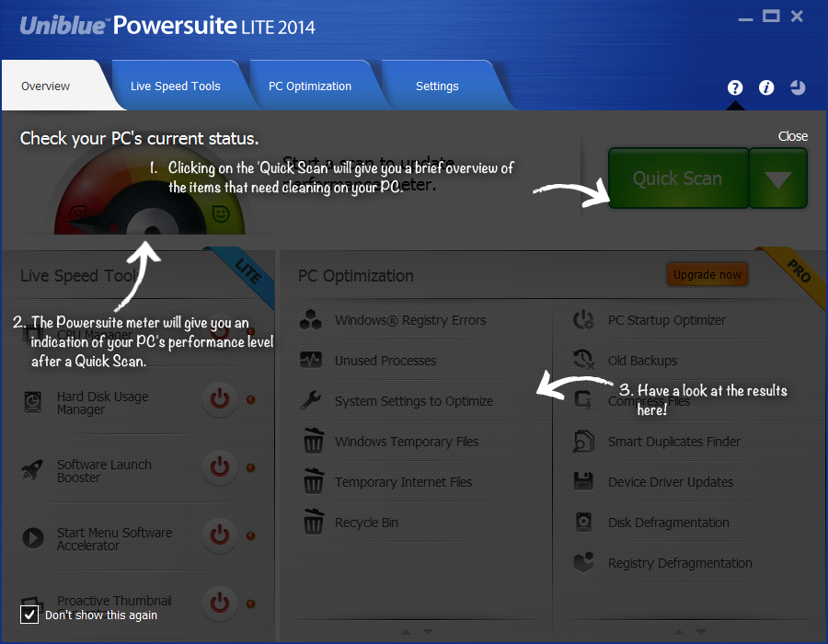Select the Device Driver Updates item
This screenshot has width=828, height=644.
(671, 482)
